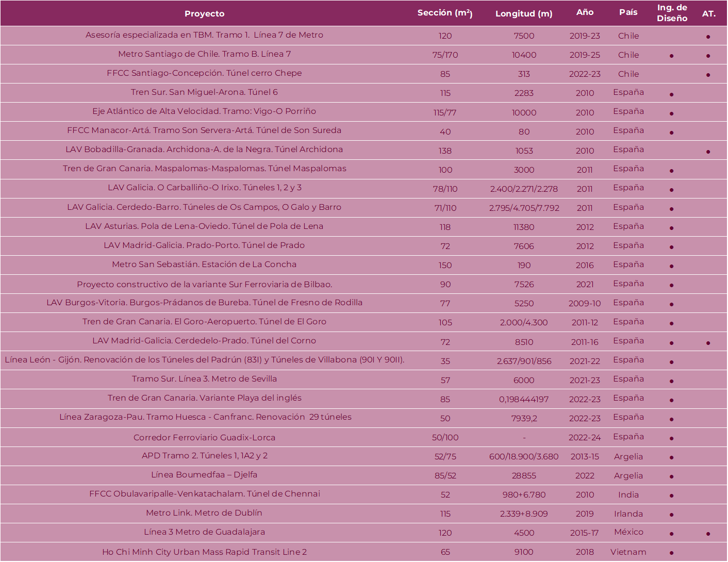Select 'LAV Galicia. O Carballiño-O Irixo' project
This screenshot has width=728, height=562.
pos(204,188)
